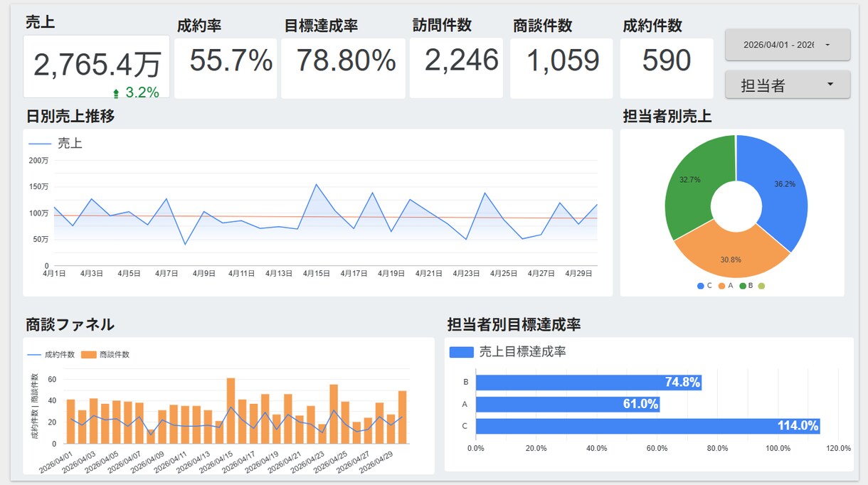Click the 担当者別目標達成率 chart title
Image resolution: width=868 pixels, height=485 pixels.
[x=514, y=324]
